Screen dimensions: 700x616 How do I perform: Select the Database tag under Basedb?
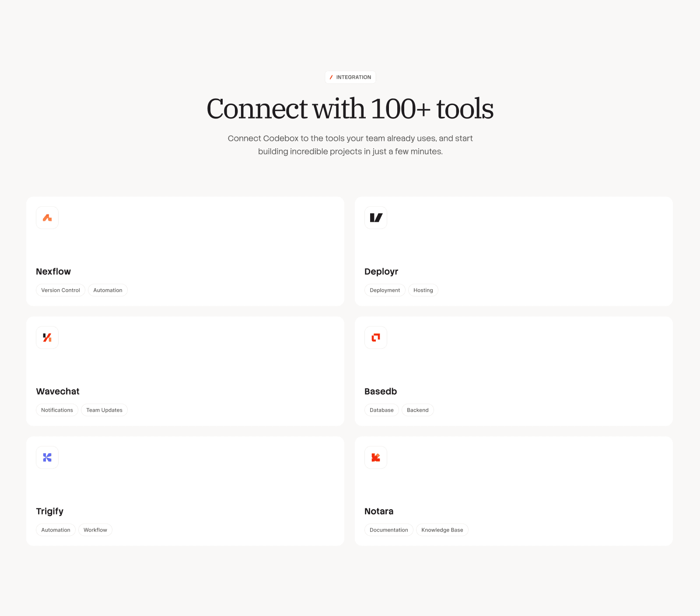[x=381, y=410]
